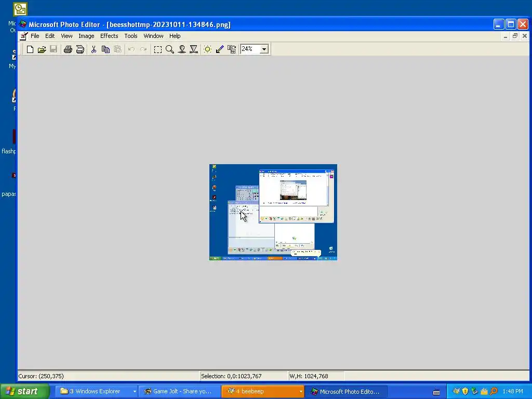
Task: Open the Window menu
Action: click(153, 36)
